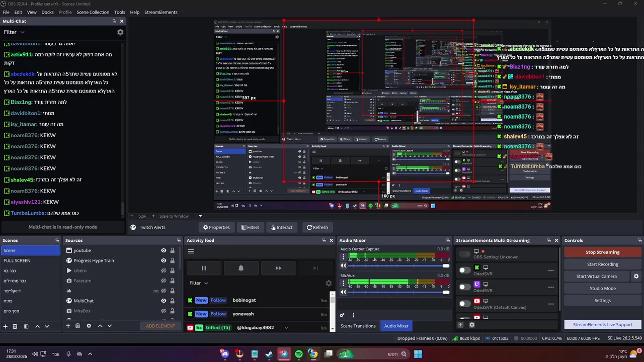
Task: Unlock the youtube source
Action: click(172, 250)
